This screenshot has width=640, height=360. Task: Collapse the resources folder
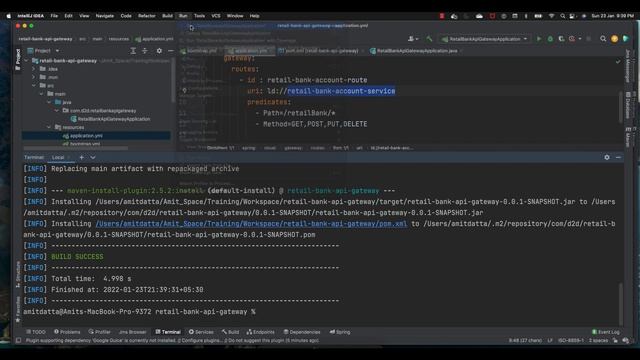49,127
